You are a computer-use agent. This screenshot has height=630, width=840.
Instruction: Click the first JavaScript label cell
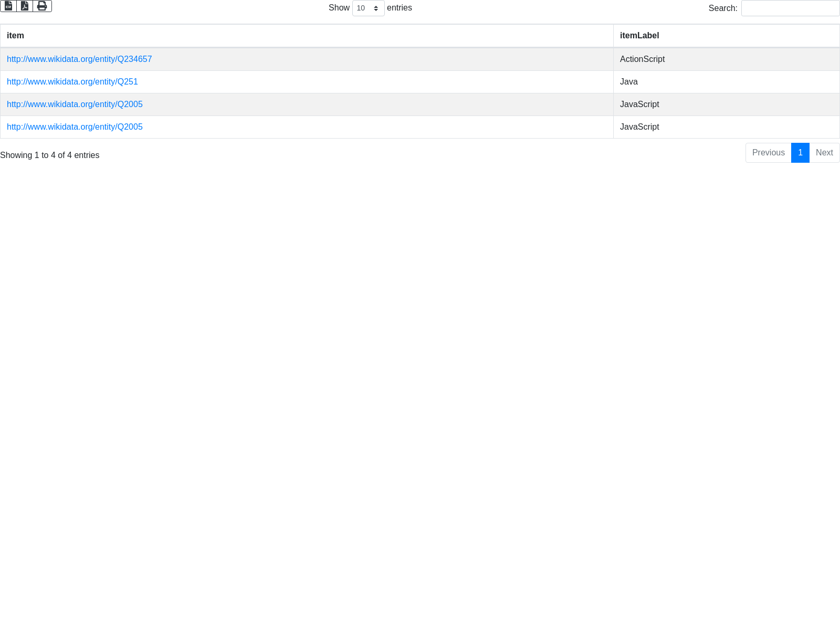click(639, 104)
